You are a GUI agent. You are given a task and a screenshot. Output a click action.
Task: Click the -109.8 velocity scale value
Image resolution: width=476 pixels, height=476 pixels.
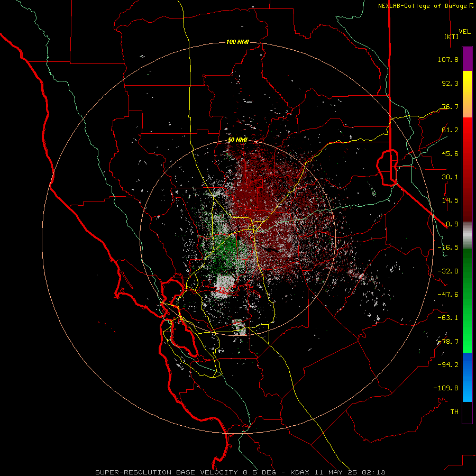click(446, 388)
